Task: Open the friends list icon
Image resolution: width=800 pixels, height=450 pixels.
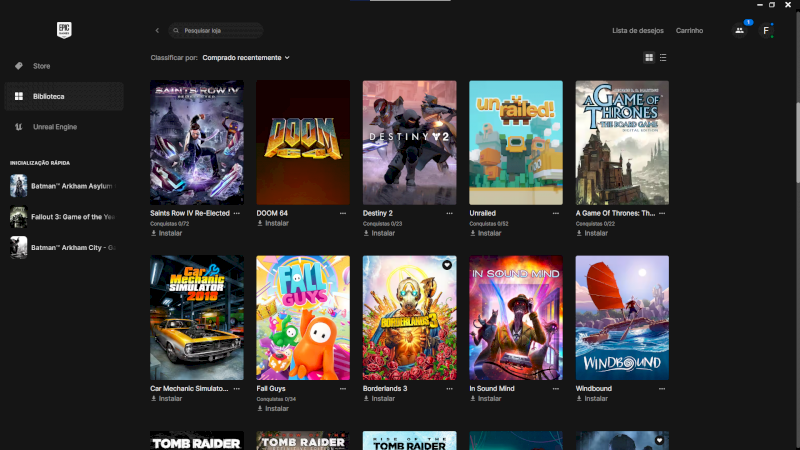Action: click(x=739, y=30)
